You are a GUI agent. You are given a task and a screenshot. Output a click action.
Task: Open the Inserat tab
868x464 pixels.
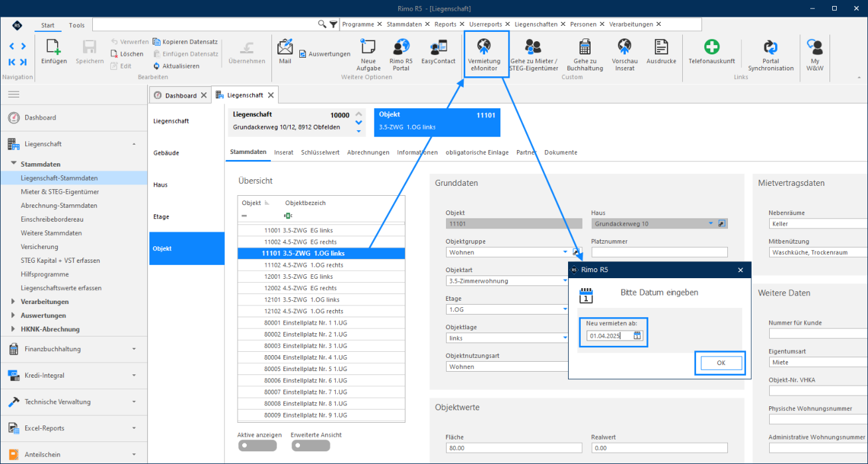click(x=283, y=152)
